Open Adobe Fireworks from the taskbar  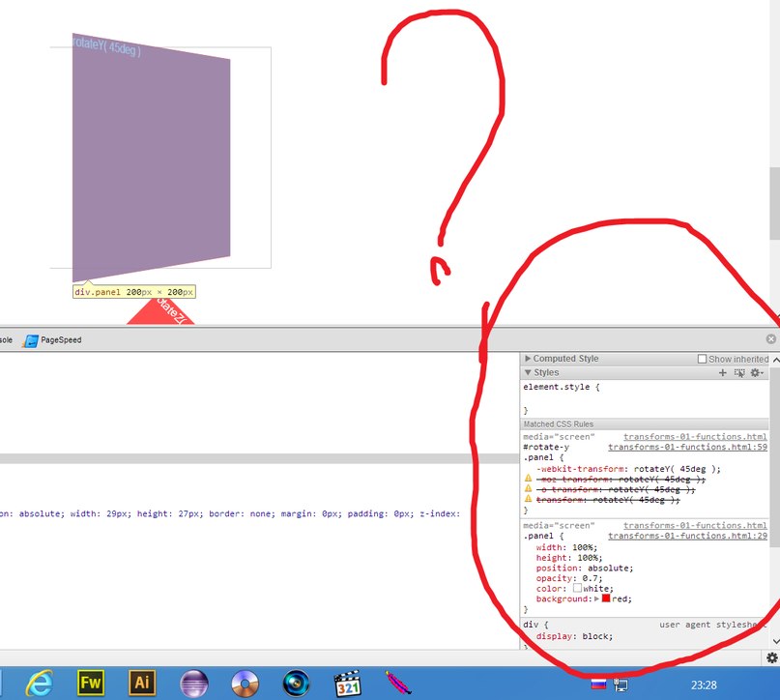[x=91, y=684]
